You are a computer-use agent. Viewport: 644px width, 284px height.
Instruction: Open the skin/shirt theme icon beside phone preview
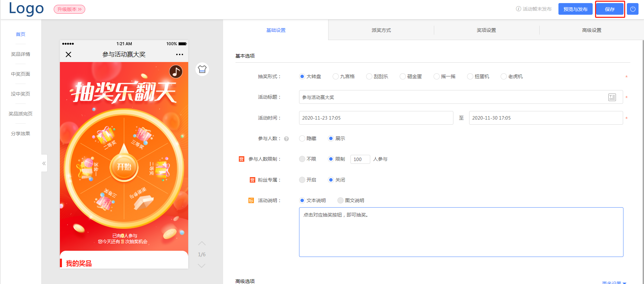click(x=202, y=69)
